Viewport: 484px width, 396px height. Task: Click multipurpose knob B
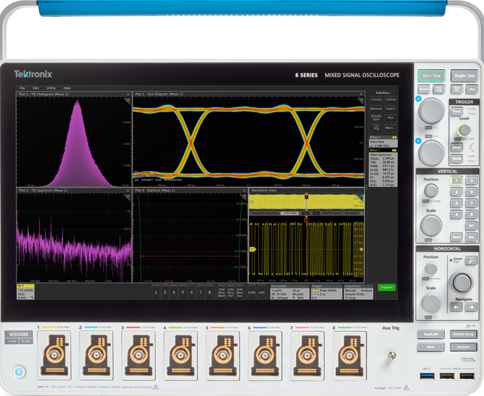(x=432, y=153)
